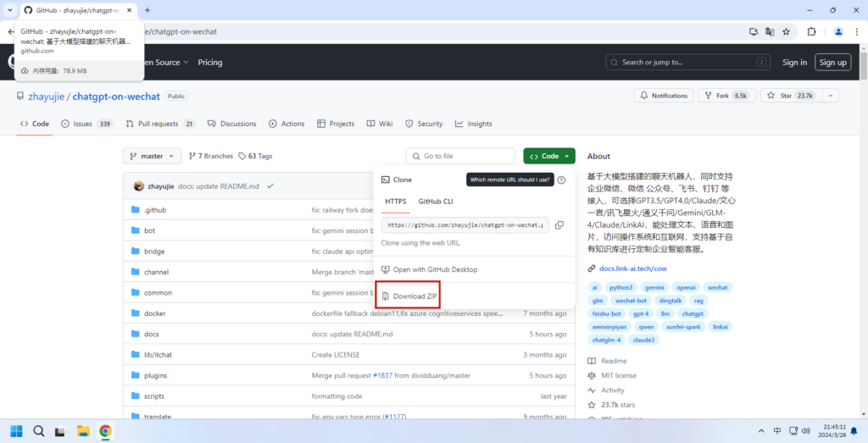View the 7 Branches link
Image resolution: width=868 pixels, height=443 pixels.
click(x=211, y=156)
